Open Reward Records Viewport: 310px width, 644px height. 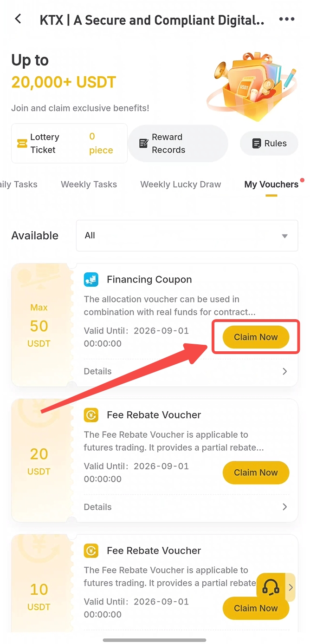178,144
